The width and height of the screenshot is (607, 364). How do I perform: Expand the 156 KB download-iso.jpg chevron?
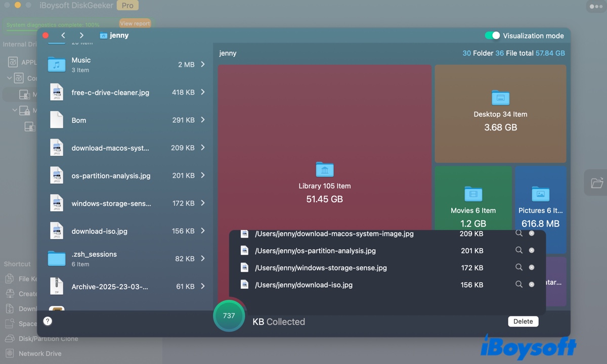click(203, 231)
